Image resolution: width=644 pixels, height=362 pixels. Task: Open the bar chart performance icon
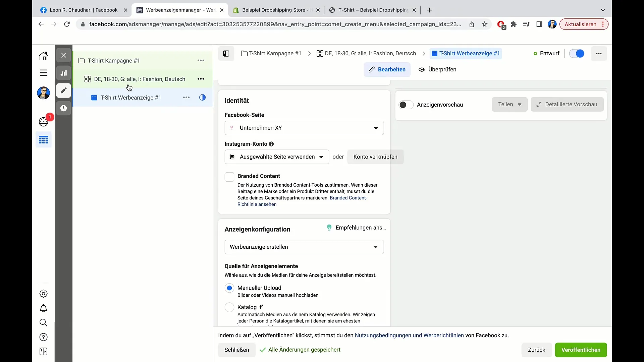63,73
